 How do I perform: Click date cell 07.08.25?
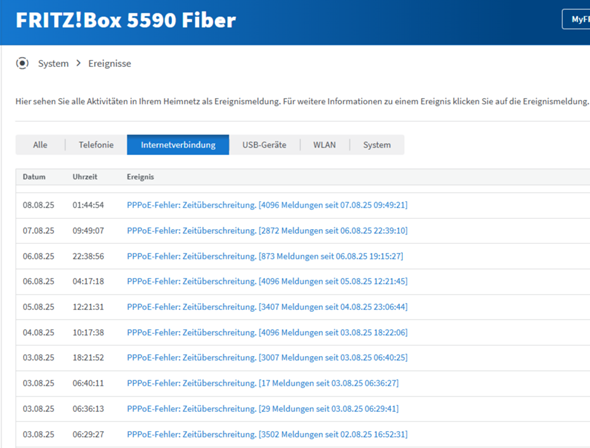(38, 231)
